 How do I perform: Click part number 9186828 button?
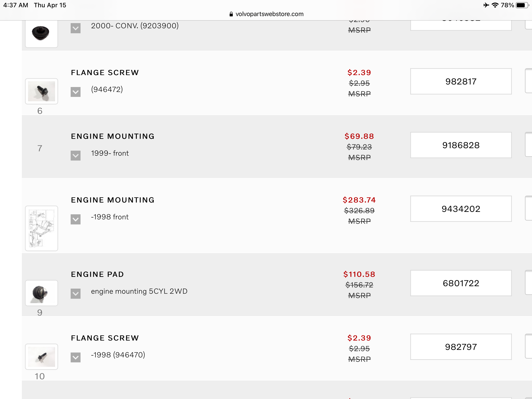[x=461, y=145]
